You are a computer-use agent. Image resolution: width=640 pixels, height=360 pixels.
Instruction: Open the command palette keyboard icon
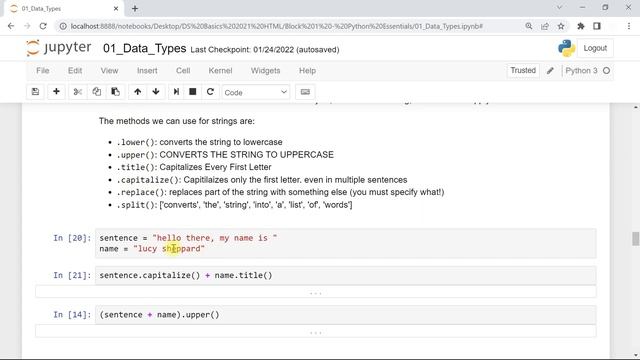click(x=305, y=92)
